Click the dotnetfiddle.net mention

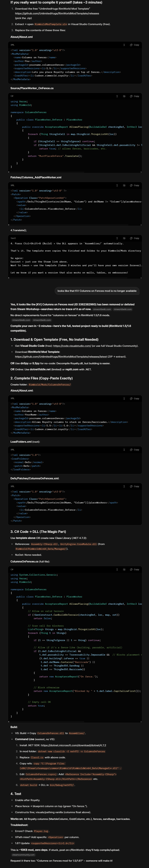pos(40,369)
